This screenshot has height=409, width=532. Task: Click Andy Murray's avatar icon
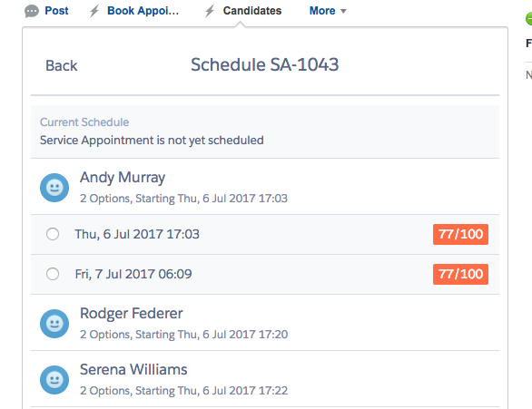point(54,188)
